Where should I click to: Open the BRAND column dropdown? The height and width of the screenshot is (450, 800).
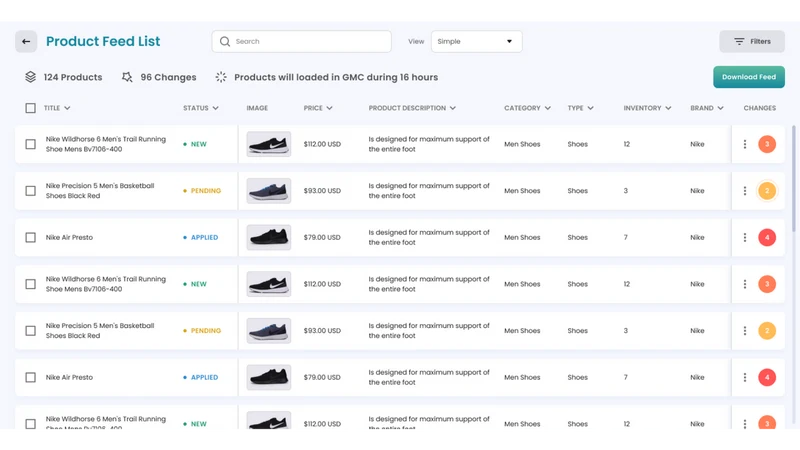(707, 108)
